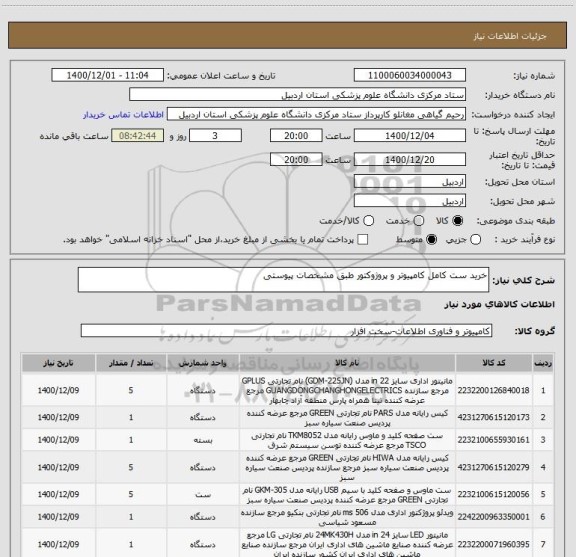The image size is (576, 557).
Task: Click product code 2232100615120056
Action: (493, 494)
